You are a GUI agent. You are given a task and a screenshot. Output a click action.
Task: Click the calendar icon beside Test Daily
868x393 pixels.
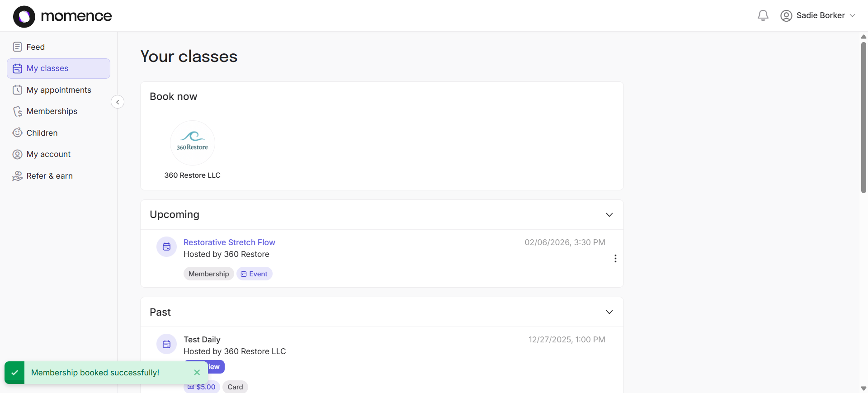coord(166,344)
